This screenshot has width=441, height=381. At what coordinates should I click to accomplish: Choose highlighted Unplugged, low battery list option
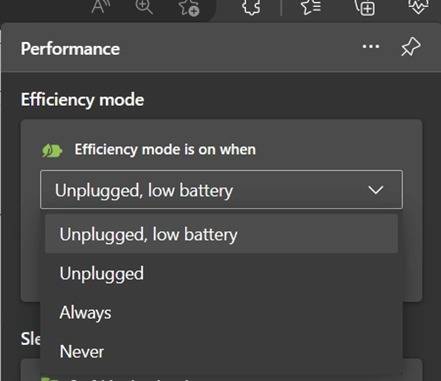pyautogui.click(x=221, y=234)
